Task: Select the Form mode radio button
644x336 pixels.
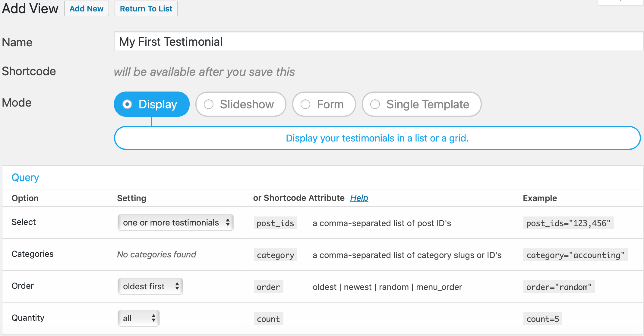Action: pyautogui.click(x=305, y=104)
